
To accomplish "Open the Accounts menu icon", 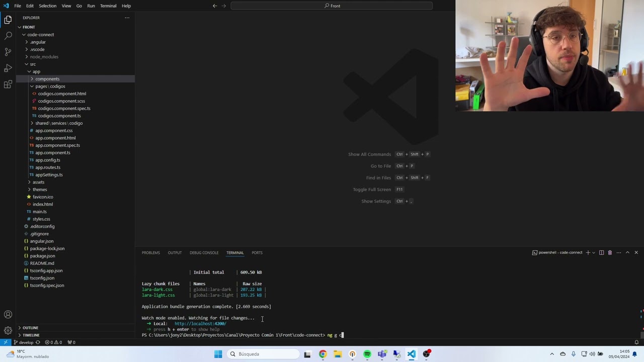I will (8, 315).
